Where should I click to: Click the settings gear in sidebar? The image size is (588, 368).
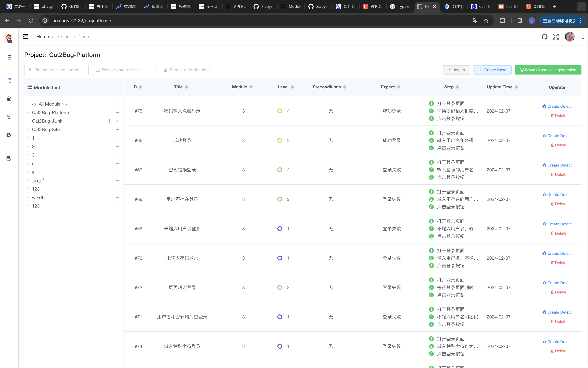pos(9,135)
